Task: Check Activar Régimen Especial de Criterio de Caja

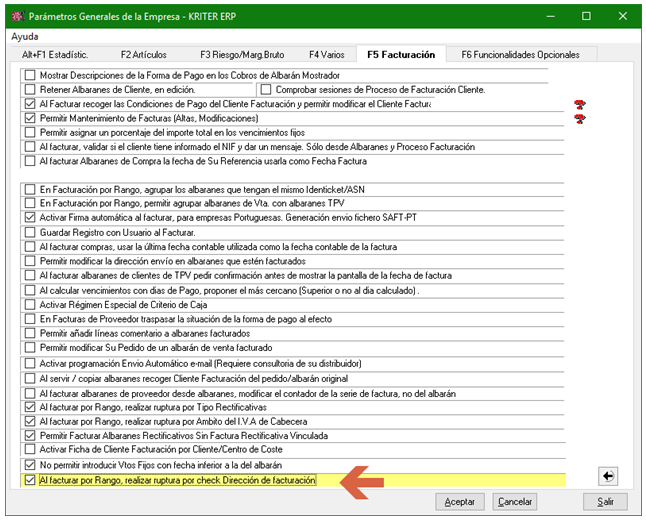Action: 30,305
